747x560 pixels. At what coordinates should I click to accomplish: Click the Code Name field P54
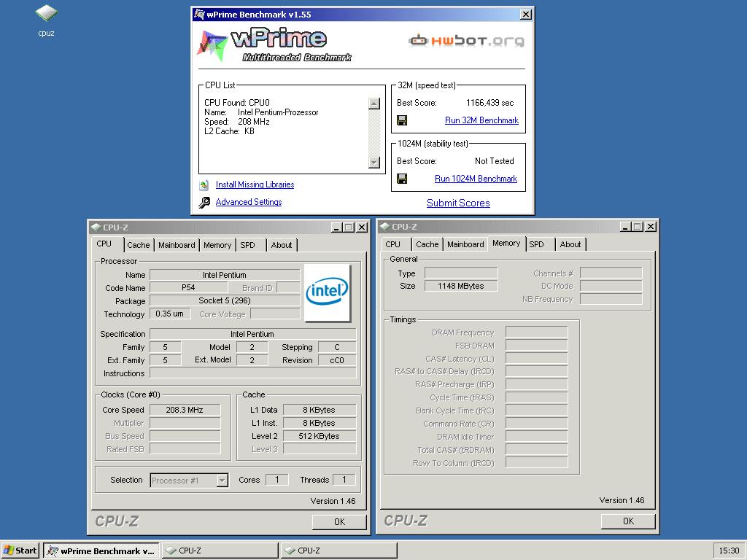click(x=188, y=287)
